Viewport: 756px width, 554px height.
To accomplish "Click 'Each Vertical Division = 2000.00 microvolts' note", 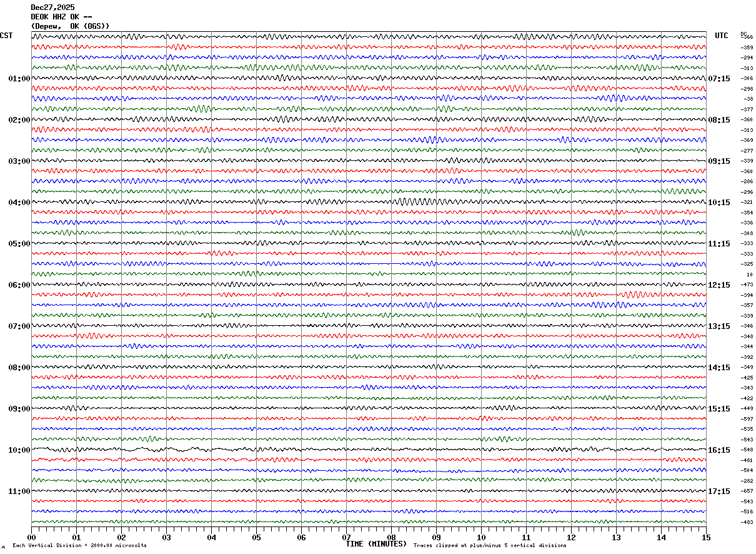I will (79, 546).
